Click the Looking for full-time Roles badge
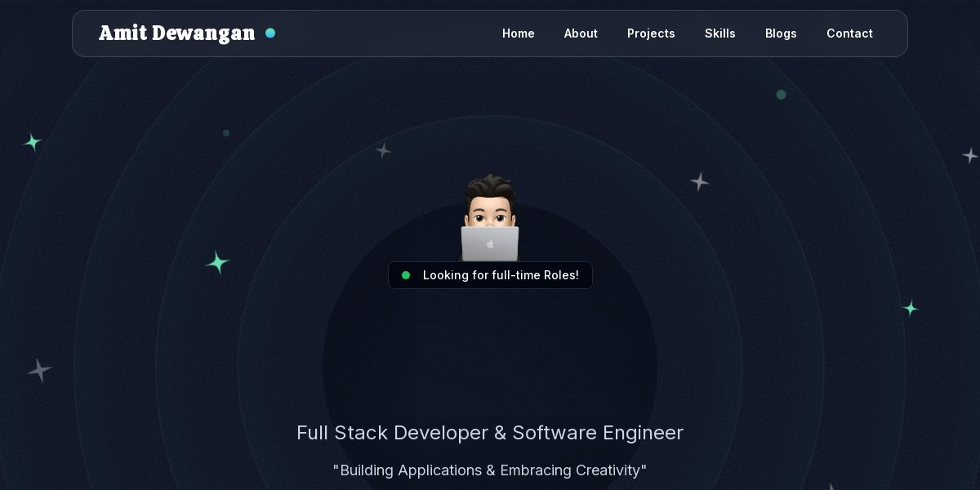The image size is (980, 490). [490, 275]
